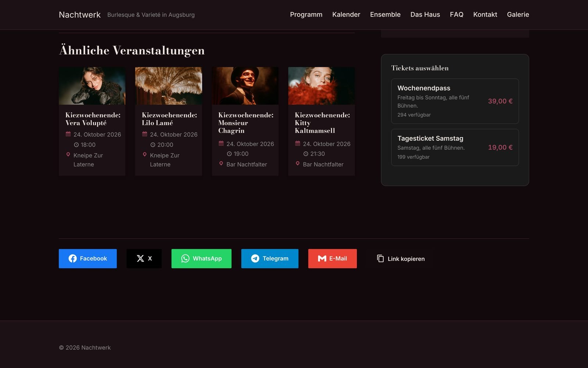This screenshot has height=368, width=588.
Task: Open the Lilo Lamé feather photo
Action: tap(169, 86)
